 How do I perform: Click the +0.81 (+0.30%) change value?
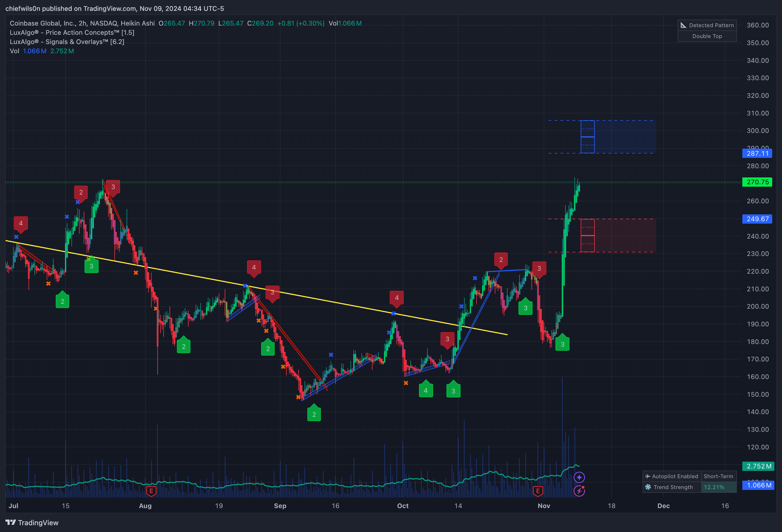point(301,23)
